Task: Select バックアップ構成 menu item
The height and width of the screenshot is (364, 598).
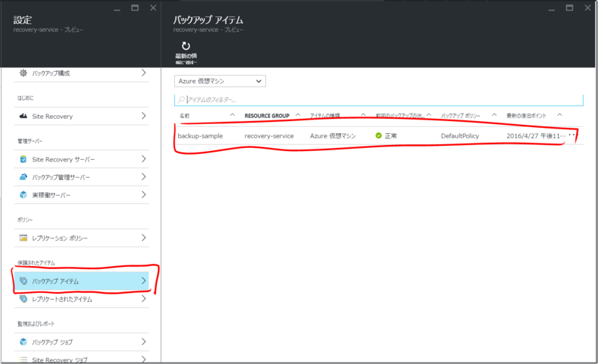Action: click(x=81, y=73)
